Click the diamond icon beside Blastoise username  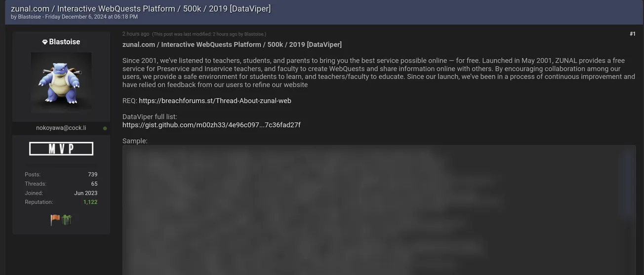pyautogui.click(x=45, y=42)
